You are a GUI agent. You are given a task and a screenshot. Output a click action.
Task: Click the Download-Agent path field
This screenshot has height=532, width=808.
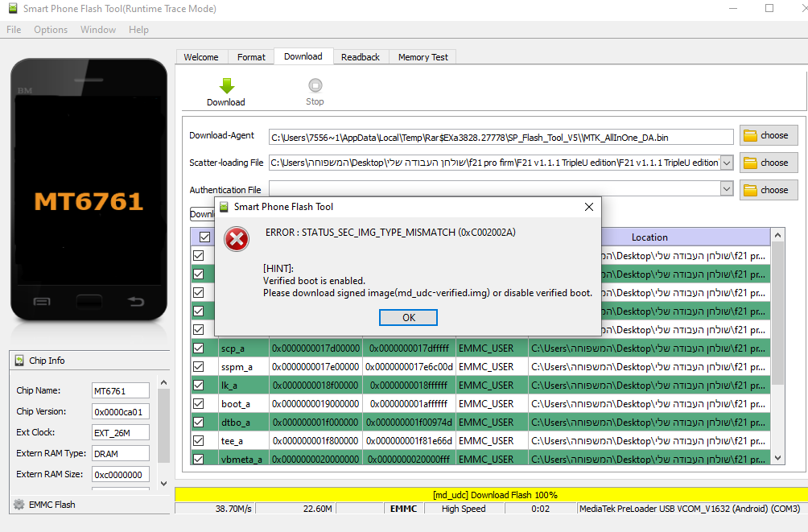pos(501,137)
